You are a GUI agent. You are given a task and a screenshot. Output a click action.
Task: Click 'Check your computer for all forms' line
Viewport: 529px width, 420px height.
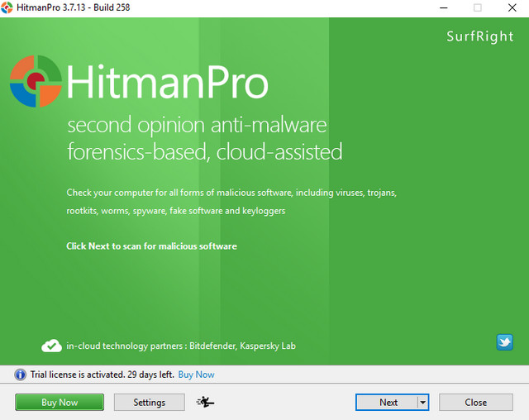(231, 193)
